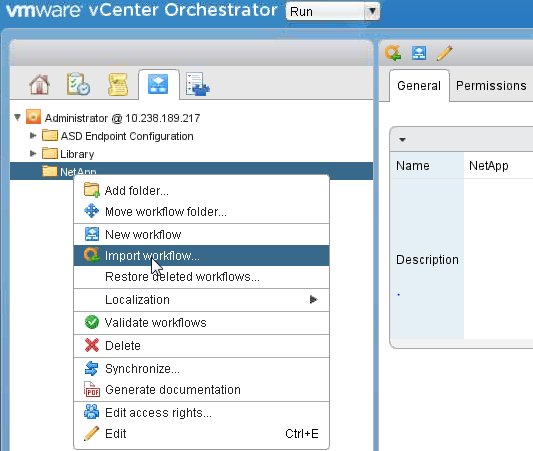
Task: Click the red X Delete icon
Action: pos(92,345)
